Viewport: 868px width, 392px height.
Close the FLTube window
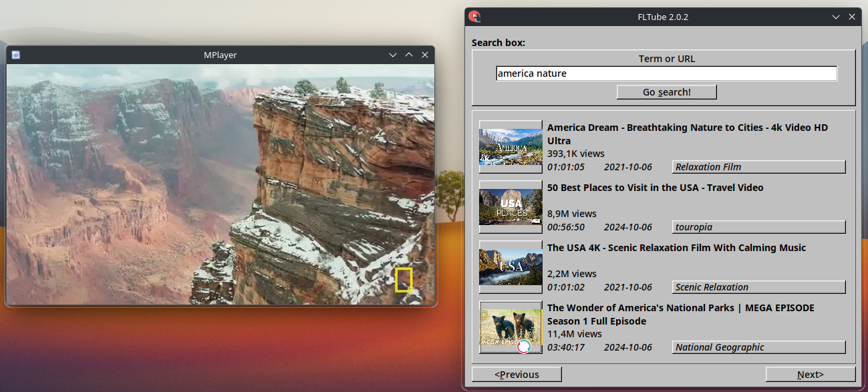click(852, 17)
